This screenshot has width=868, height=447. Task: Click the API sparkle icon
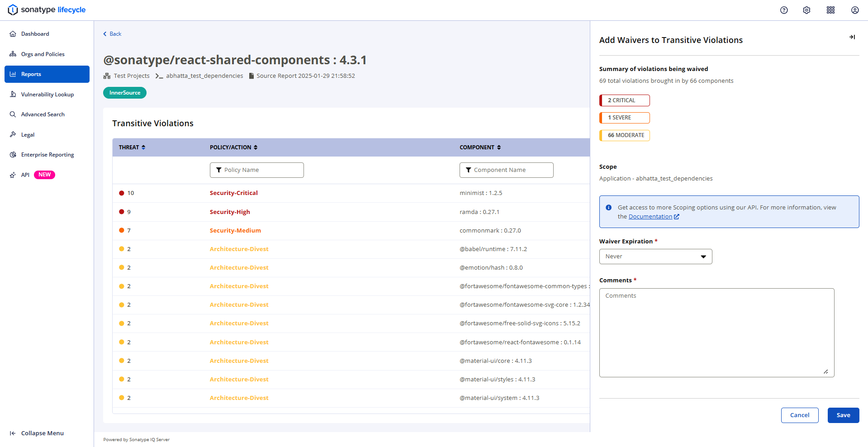(x=13, y=175)
